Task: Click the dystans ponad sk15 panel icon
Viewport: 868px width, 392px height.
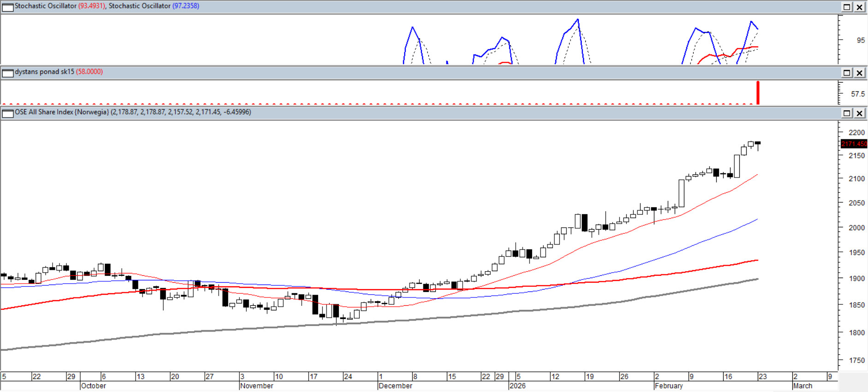Action: (x=8, y=73)
